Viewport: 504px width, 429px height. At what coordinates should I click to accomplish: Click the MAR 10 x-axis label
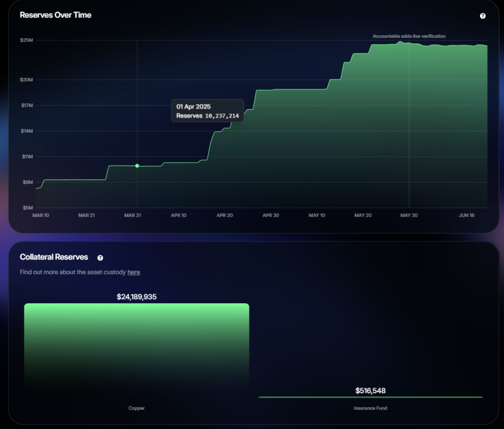click(41, 215)
